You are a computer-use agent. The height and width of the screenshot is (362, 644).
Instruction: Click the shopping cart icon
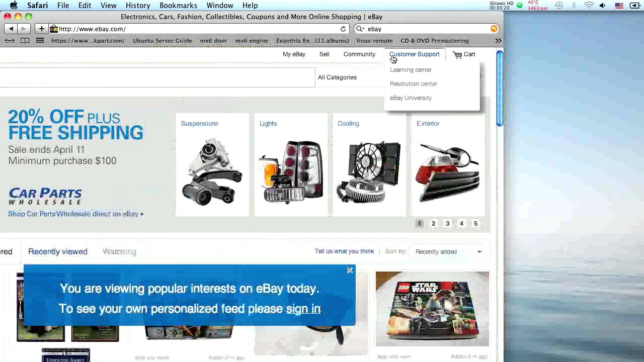[457, 54]
